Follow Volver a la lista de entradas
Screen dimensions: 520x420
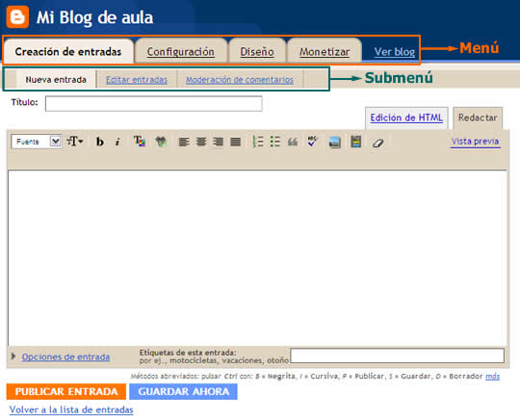coord(71,409)
